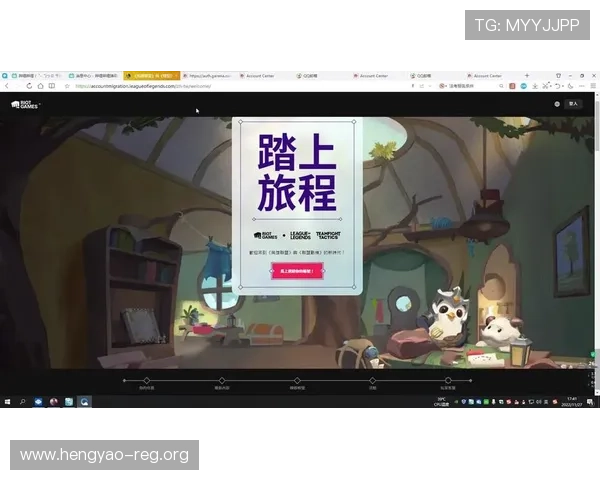Open the blue round extension icon
Image resolution: width=600 pixels, height=480 pixels.
[x=523, y=86]
